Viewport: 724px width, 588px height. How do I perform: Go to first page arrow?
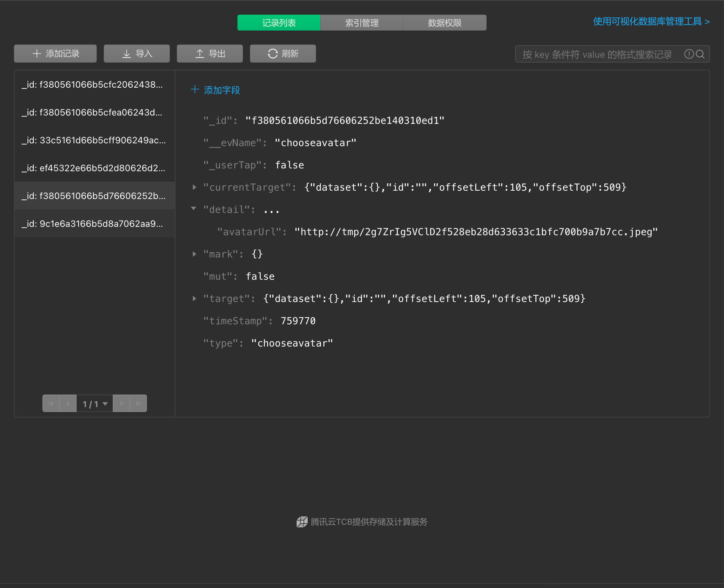51,404
